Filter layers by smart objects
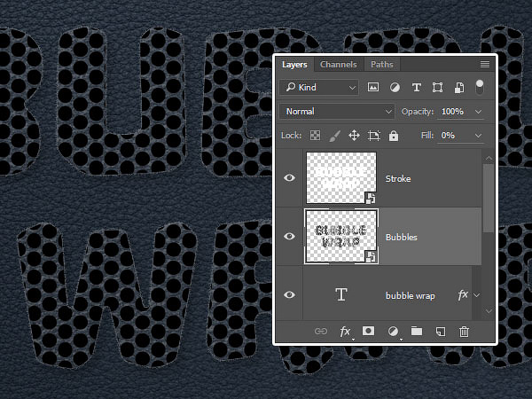This screenshot has width=532, height=399. coord(459,88)
